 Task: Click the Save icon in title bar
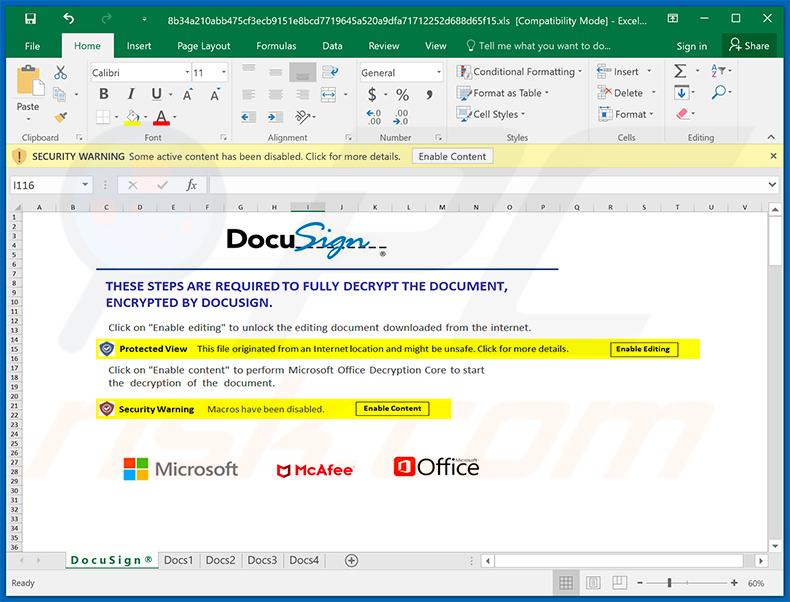(x=30, y=19)
